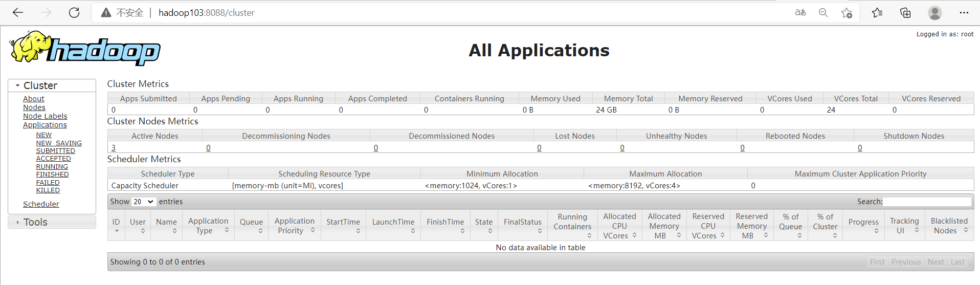The image size is (980, 285).
Task: Sort the table by StartTime column
Action: click(x=343, y=222)
